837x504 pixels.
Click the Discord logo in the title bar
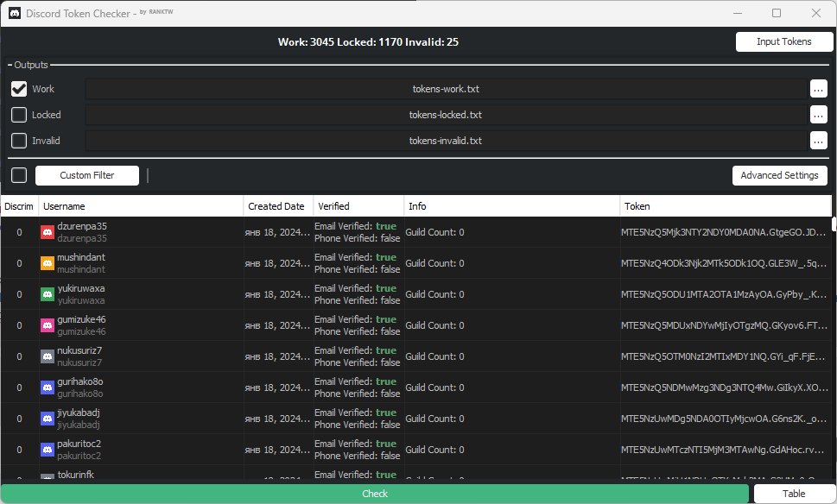tap(15, 13)
